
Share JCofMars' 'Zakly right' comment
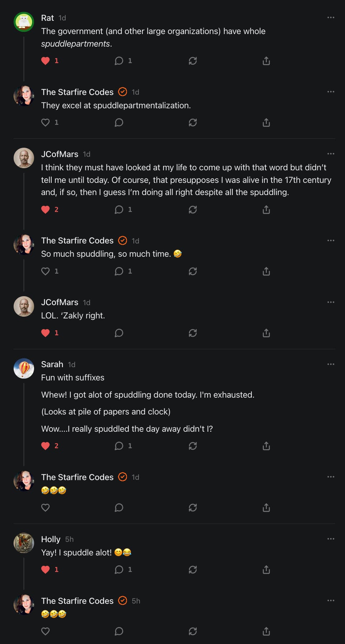tap(266, 333)
